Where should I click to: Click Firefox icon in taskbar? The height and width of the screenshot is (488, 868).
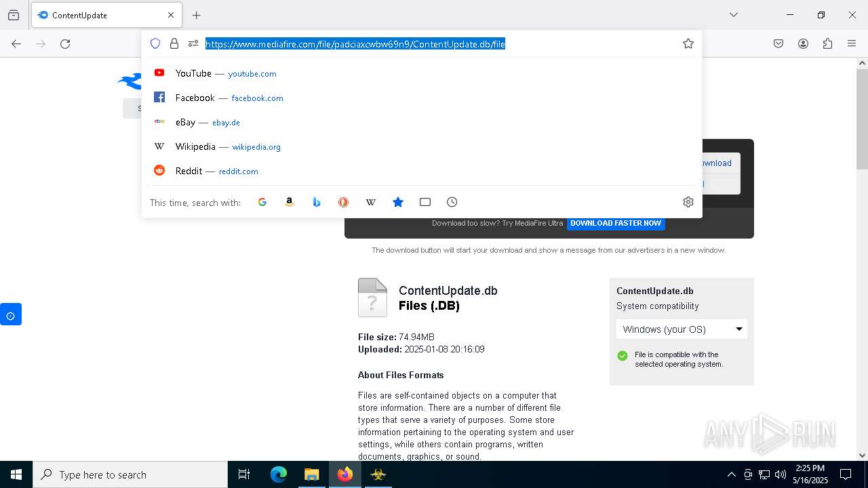coord(345,474)
